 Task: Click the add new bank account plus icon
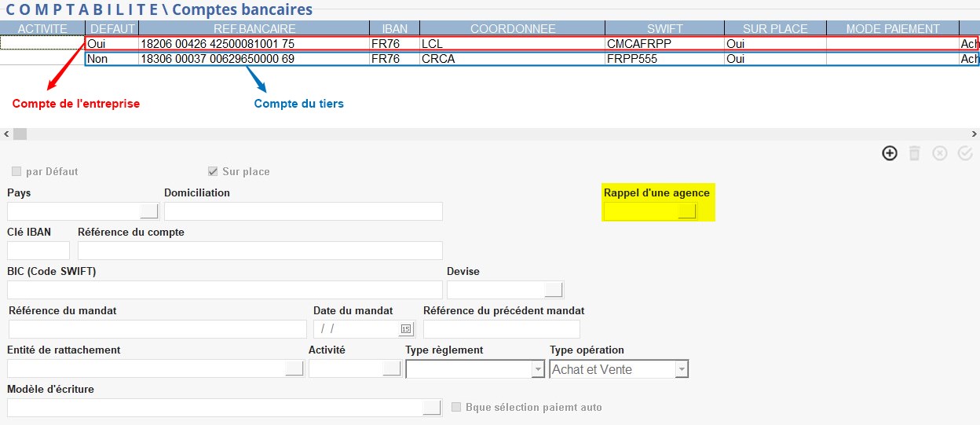pos(890,153)
